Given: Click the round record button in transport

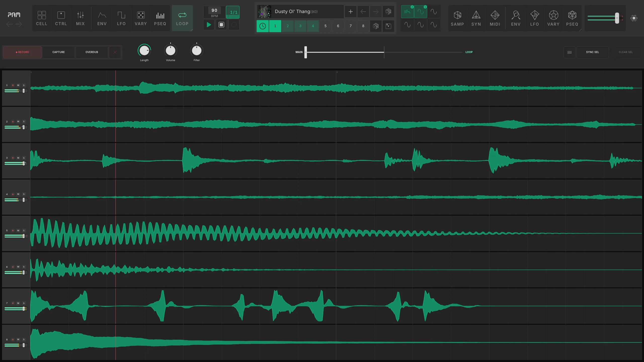Looking at the screenshot, I should click(234, 25).
